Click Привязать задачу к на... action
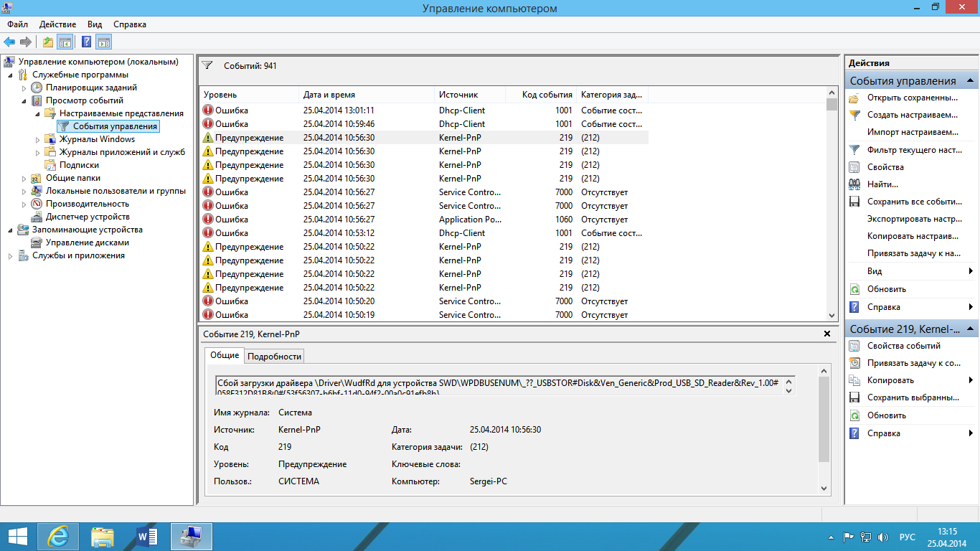 pyautogui.click(x=914, y=253)
